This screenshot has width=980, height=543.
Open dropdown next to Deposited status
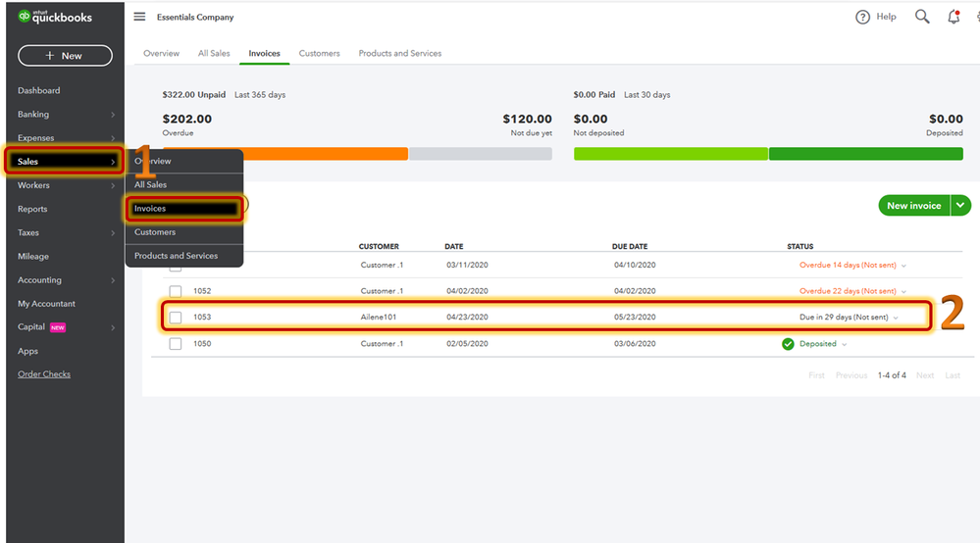coord(845,345)
